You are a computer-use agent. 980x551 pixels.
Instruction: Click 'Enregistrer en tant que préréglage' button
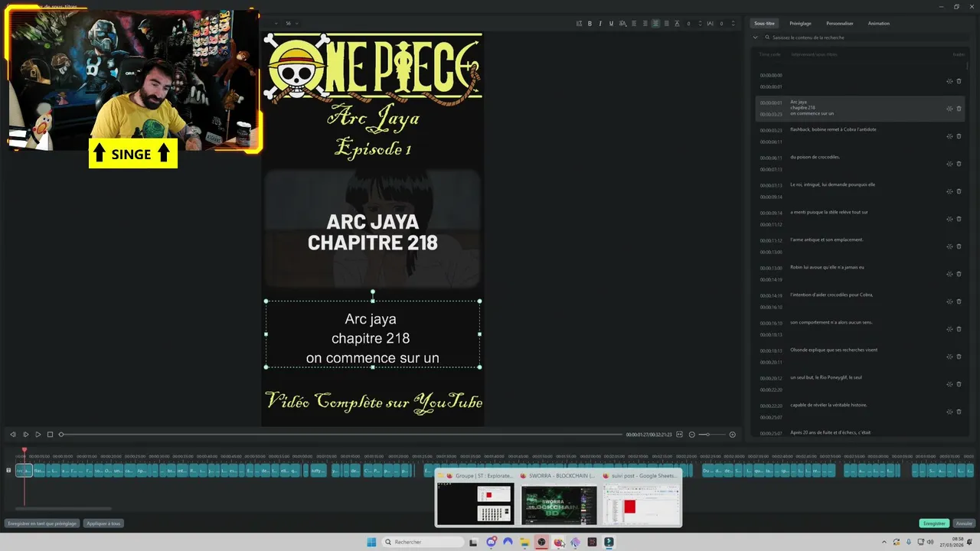[x=42, y=523]
